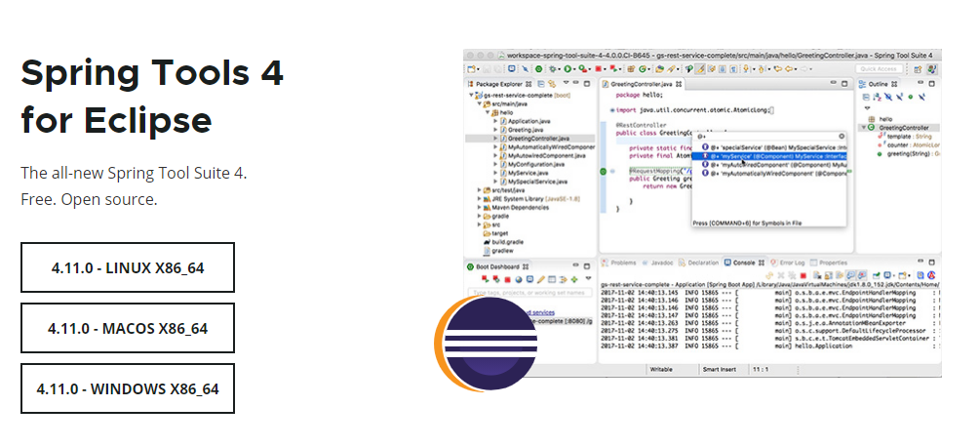980x447 pixels.
Task: Click the red Stop icon in main toolbar
Action: (598, 68)
